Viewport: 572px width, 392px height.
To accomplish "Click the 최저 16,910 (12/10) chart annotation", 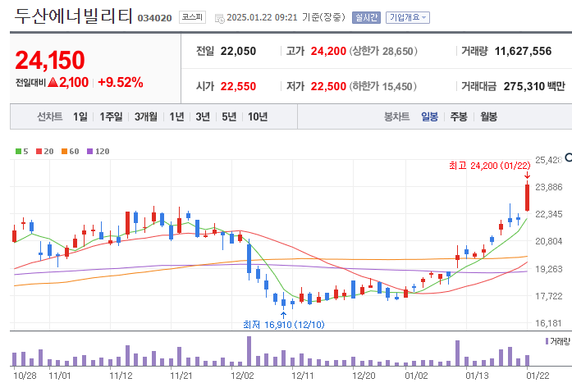I will pyautogui.click(x=284, y=325).
